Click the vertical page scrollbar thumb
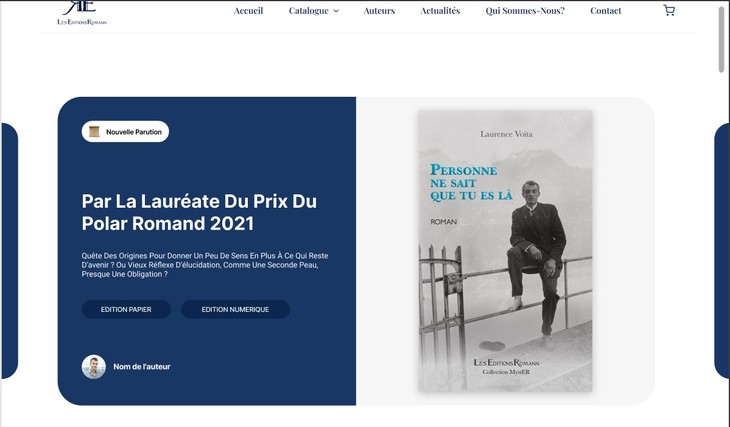This screenshot has width=730, height=427. point(721,38)
